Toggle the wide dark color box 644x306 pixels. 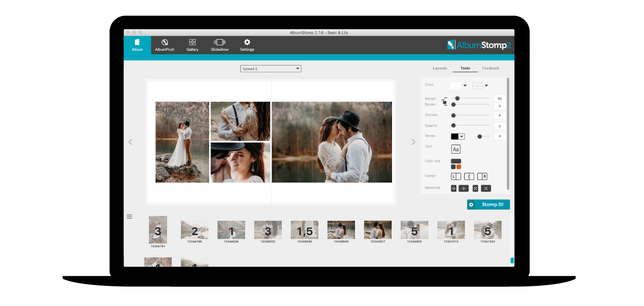click(x=456, y=161)
